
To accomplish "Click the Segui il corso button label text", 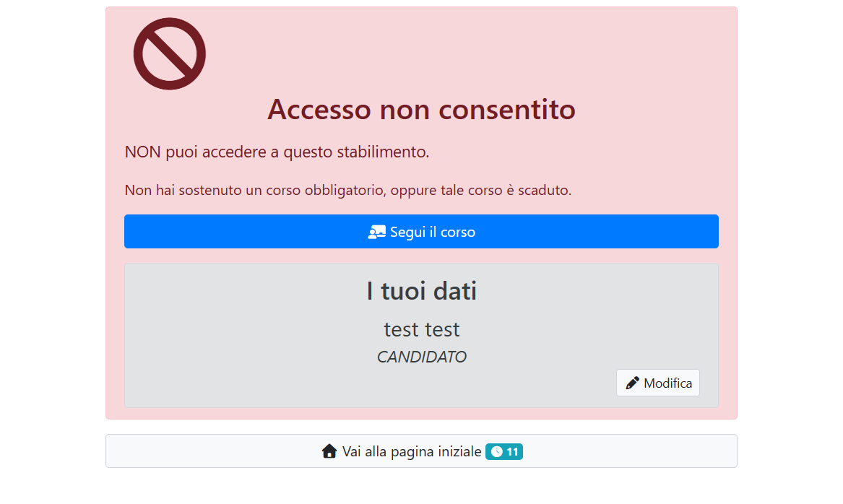I will (x=432, y=231).
